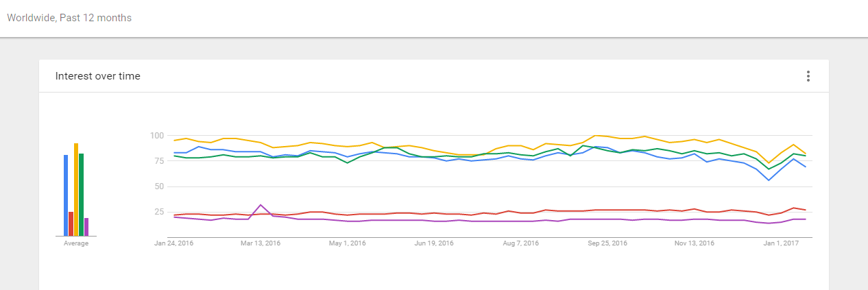
Task: Click the Jan 24, 2016 axis label
Action: tap(173, 243)
